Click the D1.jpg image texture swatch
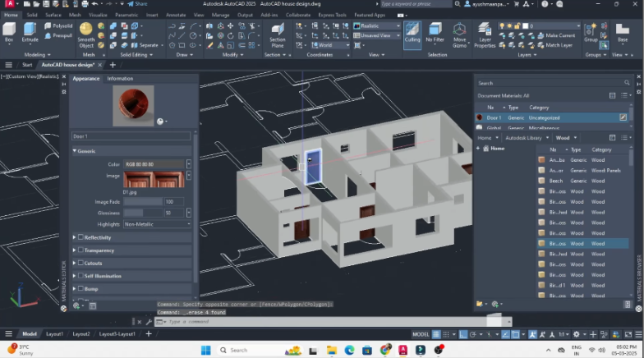 [154, 180]
